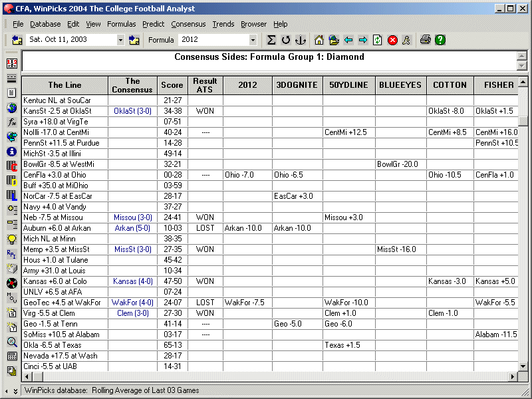
Task: Click the calculator sidebar icon
Action: pos(12,356)
